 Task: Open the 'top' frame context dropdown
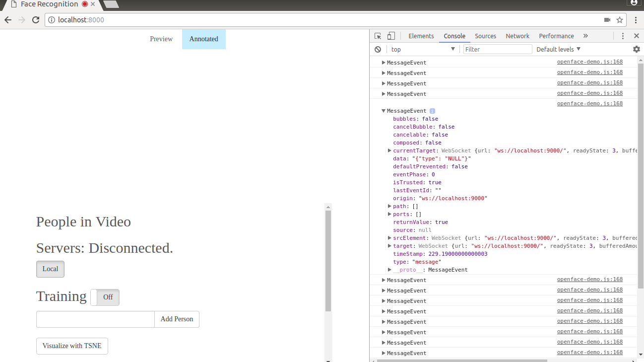[x=423, y=49]
